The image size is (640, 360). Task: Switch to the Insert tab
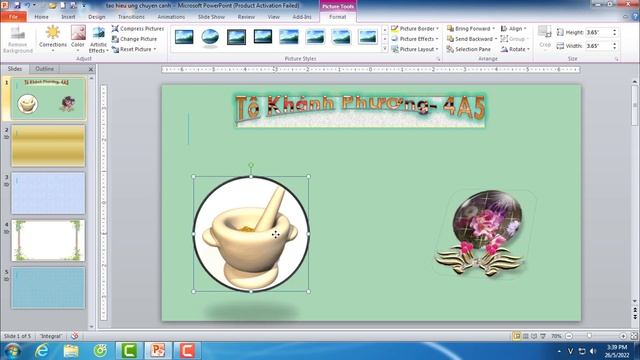[x=68, y=17]
